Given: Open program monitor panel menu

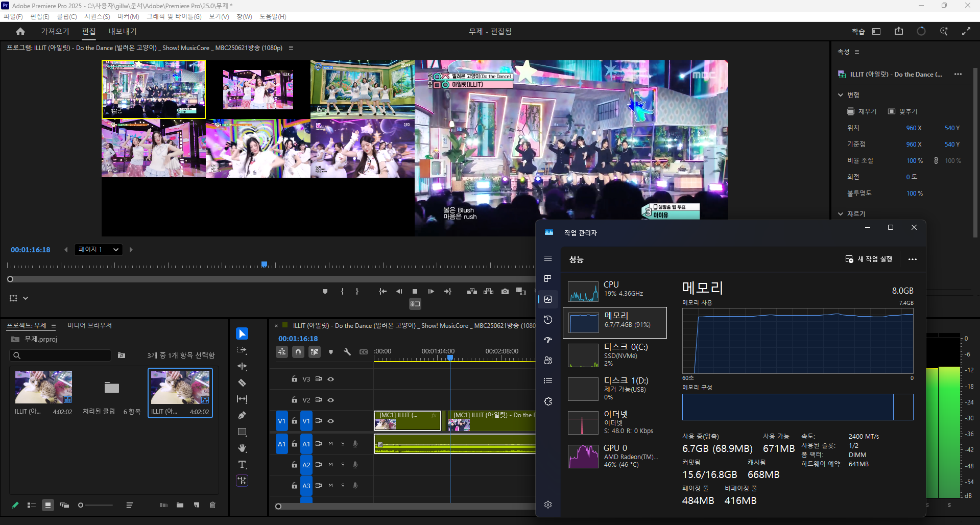Looking at the screenshot, I should point(291,48).
